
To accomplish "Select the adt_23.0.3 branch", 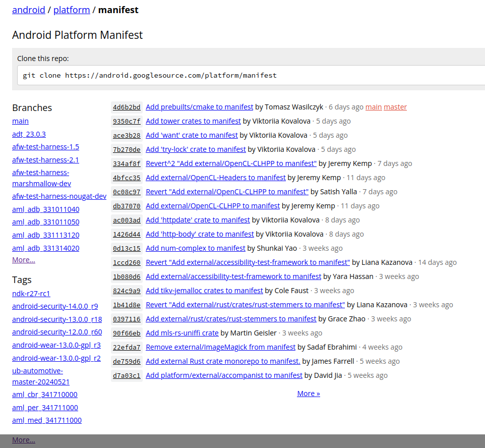I will point(29,134).
